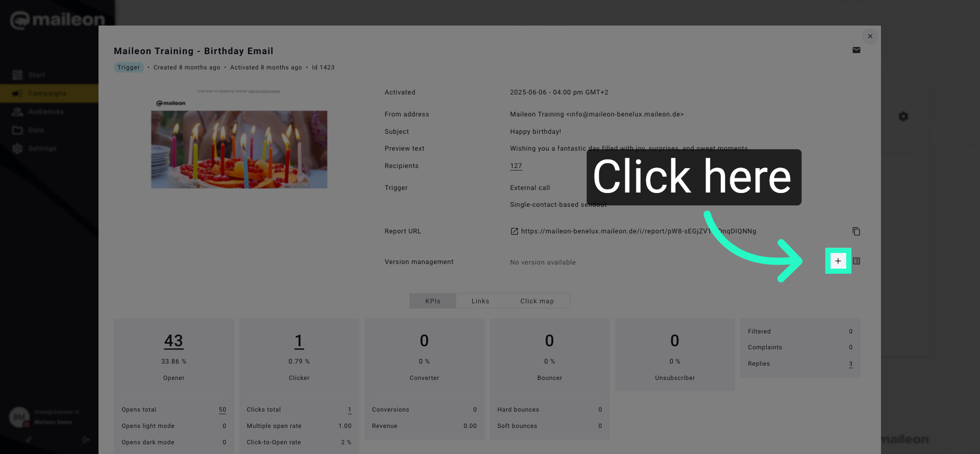Viewport: 980px width, 454px height.
Task: Click the Start dashboard icon in sidebar
Action: coord(17,75)
